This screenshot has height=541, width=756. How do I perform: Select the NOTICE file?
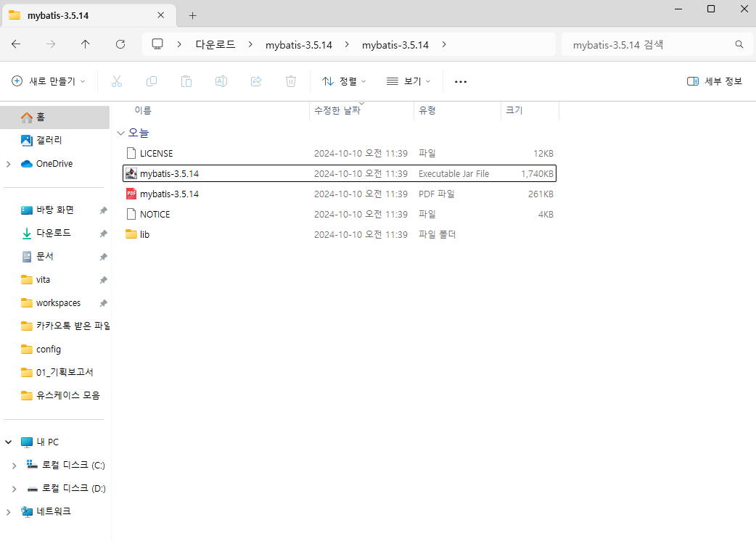340,214
